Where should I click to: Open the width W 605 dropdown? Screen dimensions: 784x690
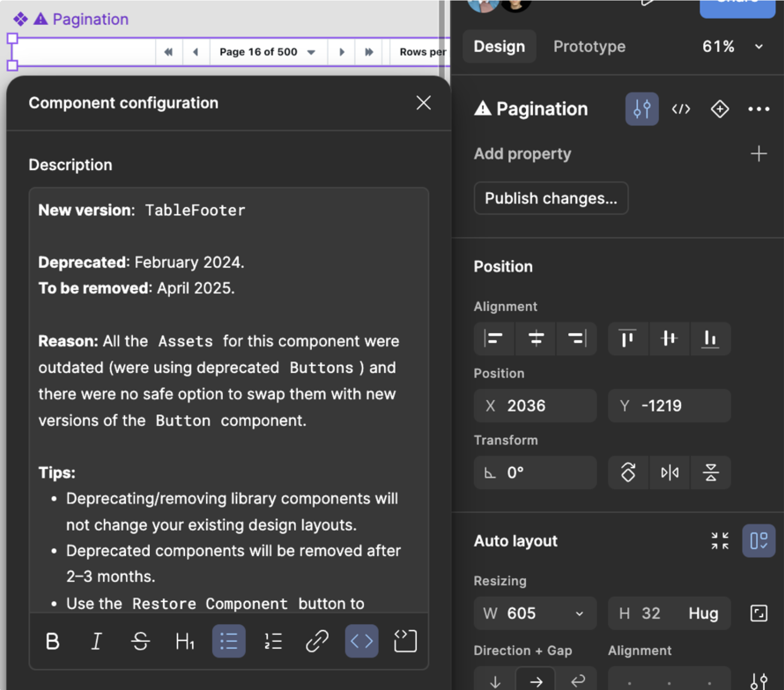[x=579, y=613]
